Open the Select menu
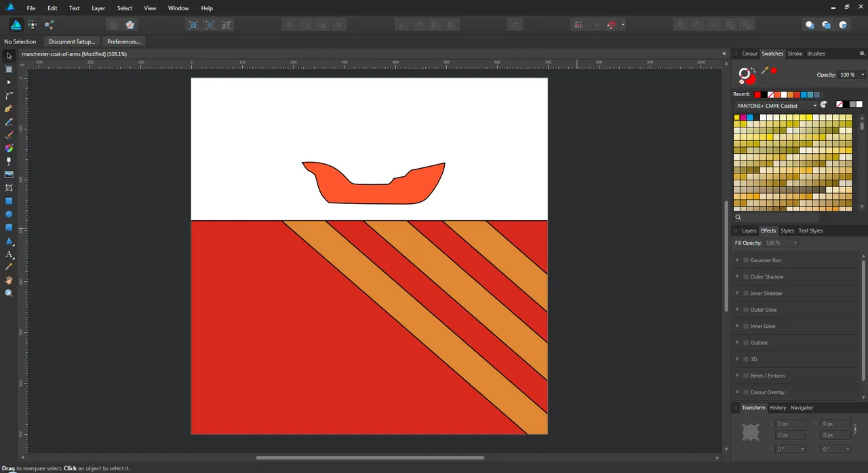This screenshot has width=868, height=473. (125, 8)
